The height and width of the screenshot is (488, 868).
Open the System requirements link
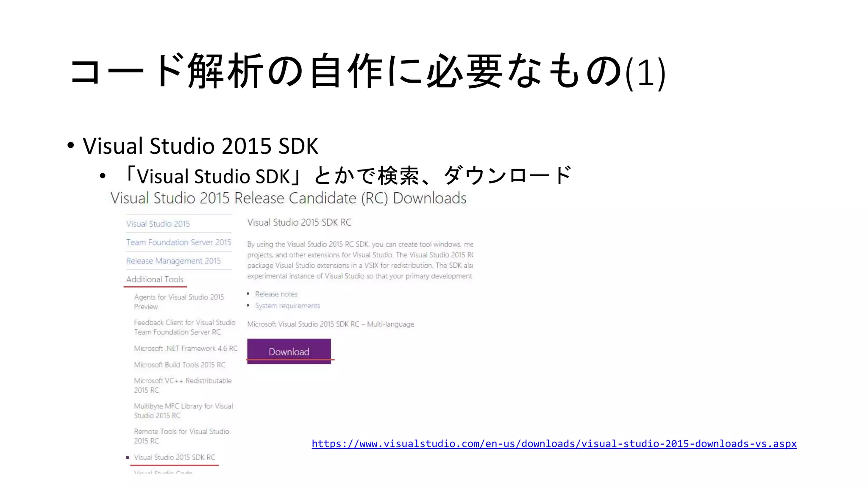coord(287,306)
